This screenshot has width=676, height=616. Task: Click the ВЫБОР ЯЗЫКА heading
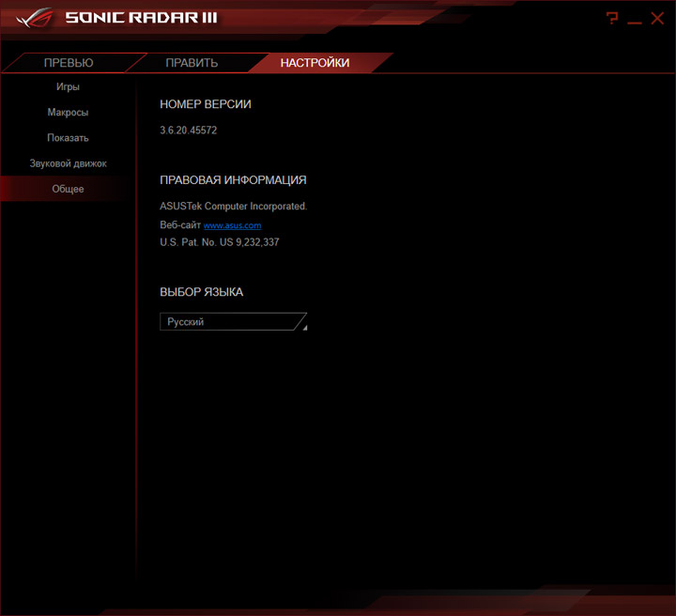coord(201,292)
